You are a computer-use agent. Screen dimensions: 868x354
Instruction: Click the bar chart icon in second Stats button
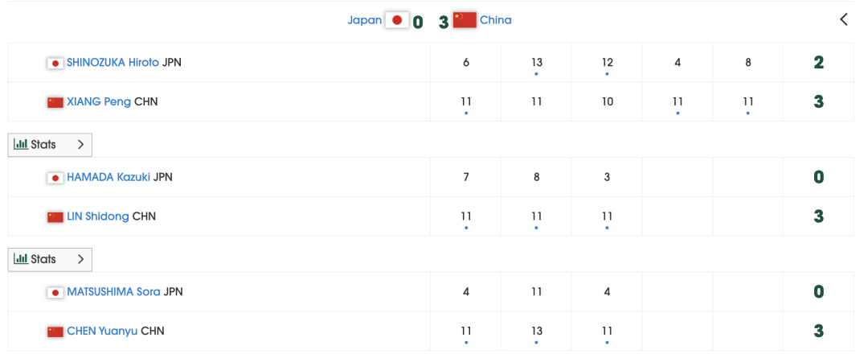point(21,259)
